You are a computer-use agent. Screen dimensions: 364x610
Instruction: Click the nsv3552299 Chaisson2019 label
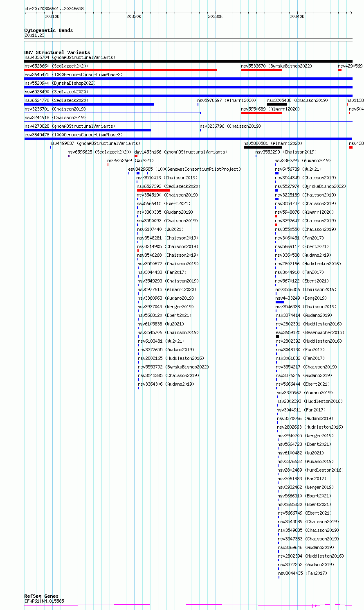tap(286, 152)
